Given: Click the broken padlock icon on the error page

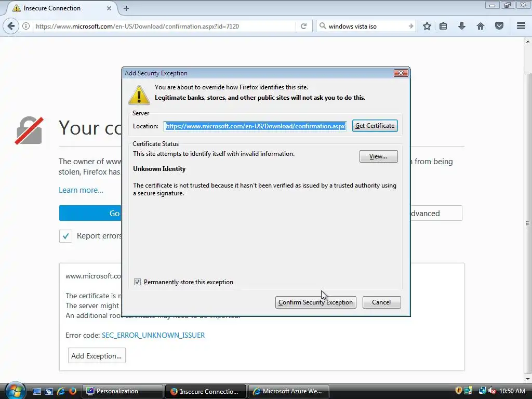Looking at the screenshot, I should point(29,130).
